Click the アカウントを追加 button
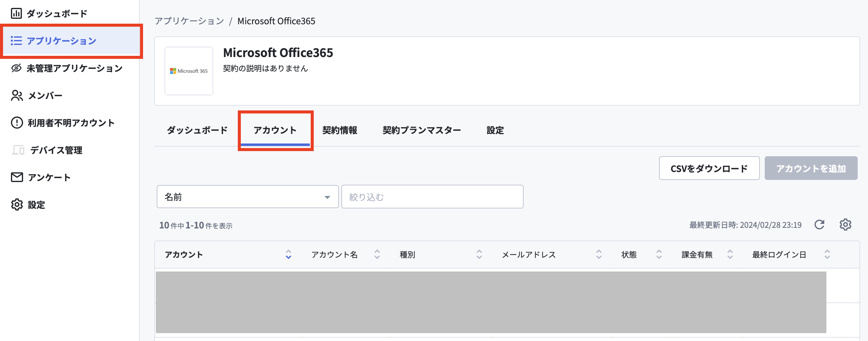The image size is (868, 341). tap(811, 168)
